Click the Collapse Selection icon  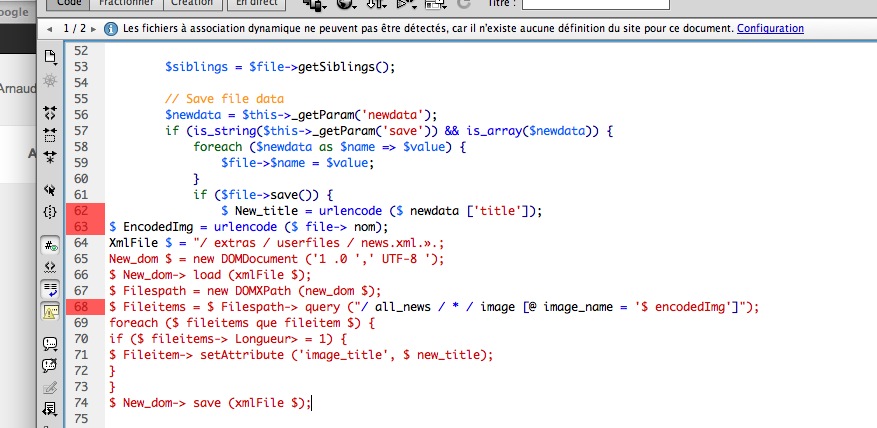click(50, 135)
